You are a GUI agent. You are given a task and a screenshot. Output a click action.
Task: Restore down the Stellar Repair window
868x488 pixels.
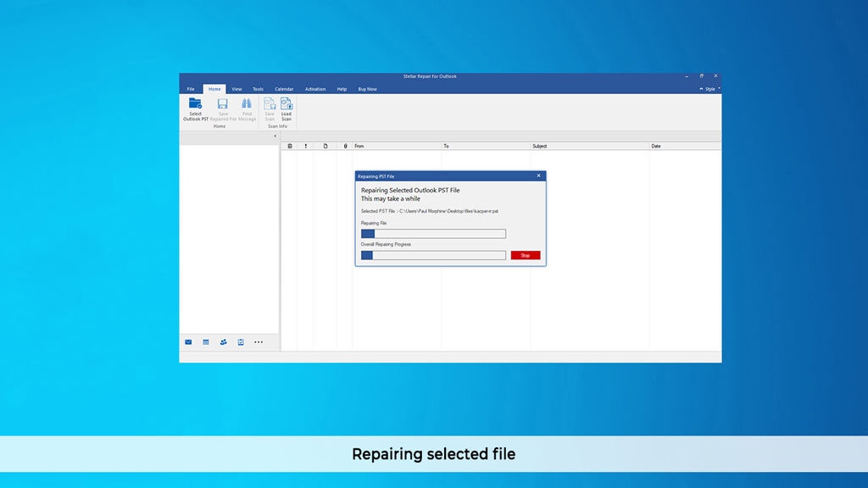[x=701, y=76]
